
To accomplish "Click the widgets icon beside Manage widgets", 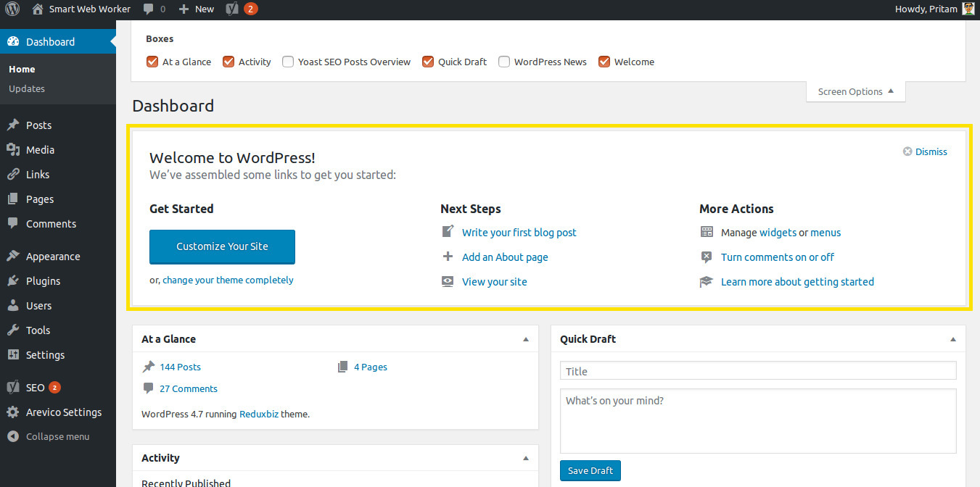I will [x=707, y=232].
